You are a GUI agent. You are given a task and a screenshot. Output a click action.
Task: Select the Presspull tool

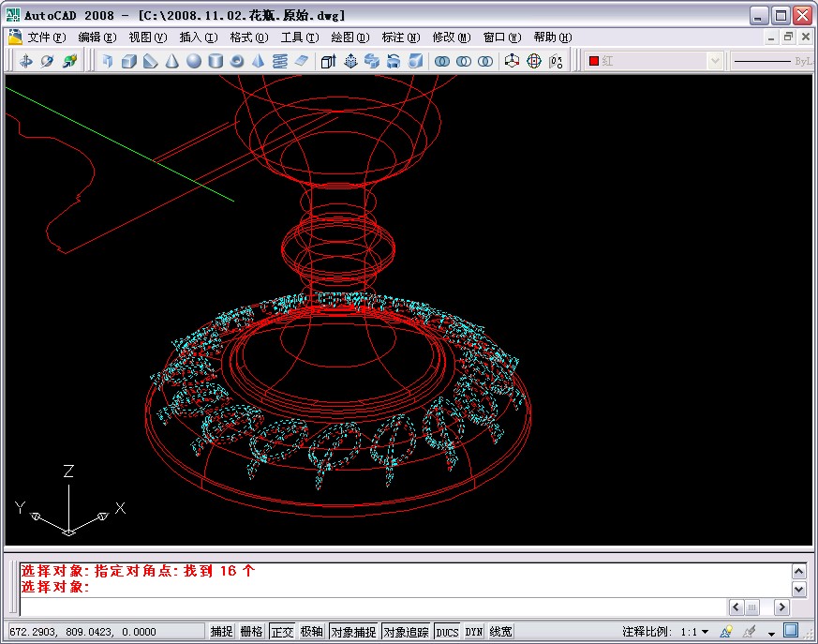350,61
